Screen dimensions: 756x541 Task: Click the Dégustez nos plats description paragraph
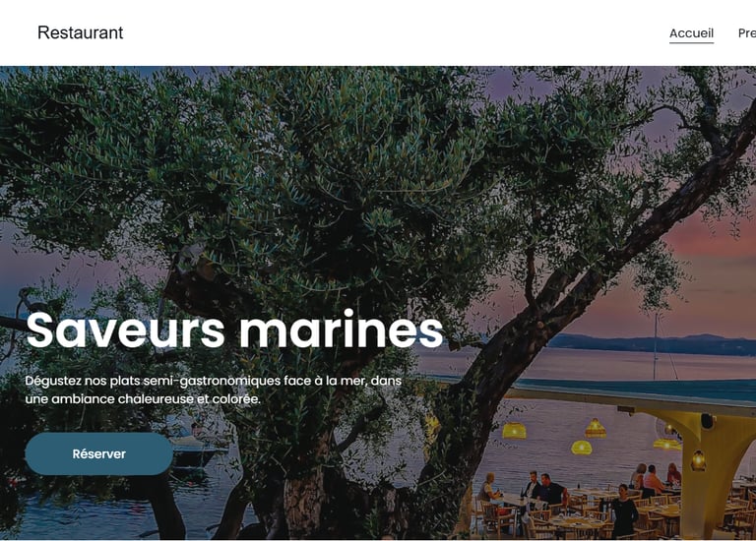tap(213, 390)
